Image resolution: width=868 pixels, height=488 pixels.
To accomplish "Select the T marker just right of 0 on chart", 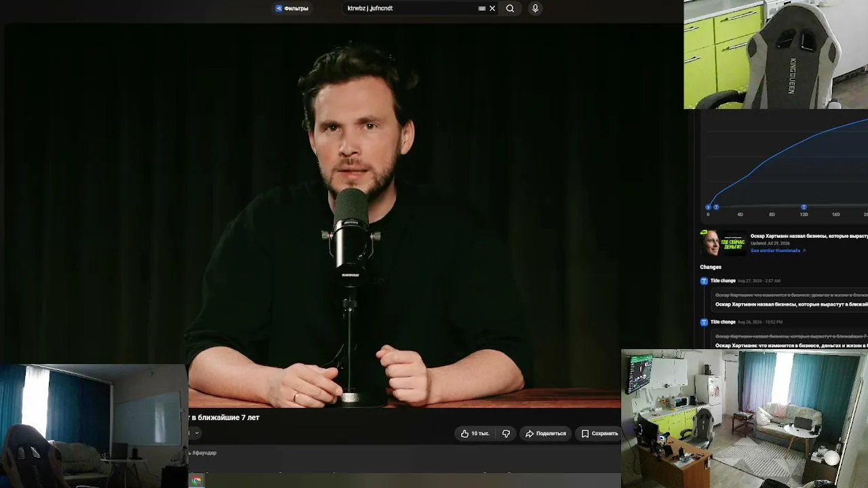I will coord(716,207).
